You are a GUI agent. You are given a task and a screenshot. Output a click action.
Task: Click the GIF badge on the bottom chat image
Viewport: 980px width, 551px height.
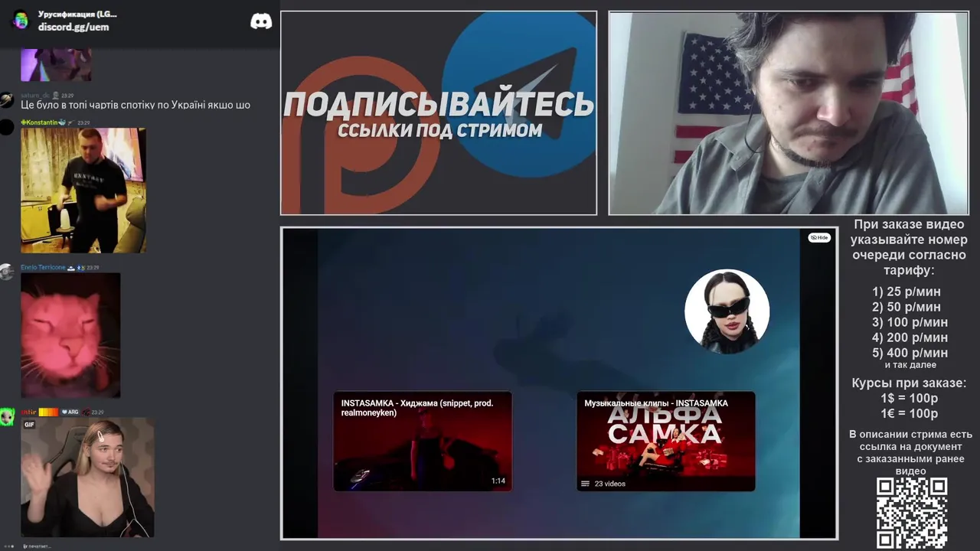[29, 425]
